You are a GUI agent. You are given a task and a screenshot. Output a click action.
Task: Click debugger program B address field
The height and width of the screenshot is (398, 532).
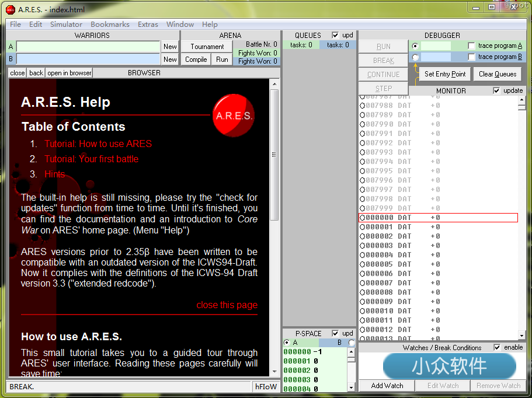tap(436, 57)
